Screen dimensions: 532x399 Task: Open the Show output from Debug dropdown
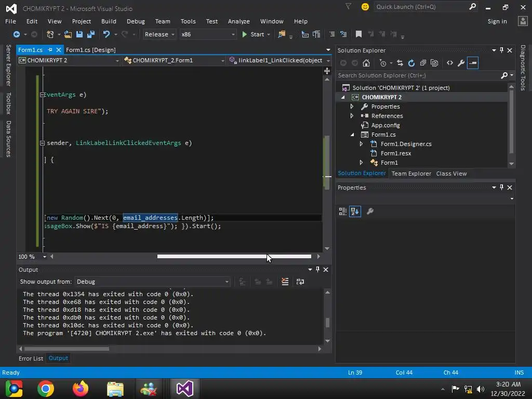point(152,282)
